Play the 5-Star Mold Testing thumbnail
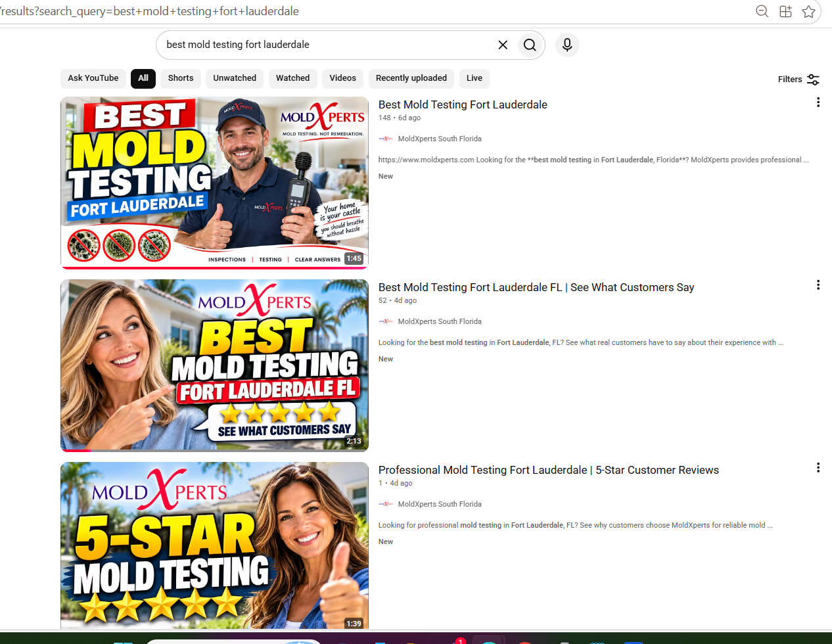This screenshot has width=832, height=644. coord(214,545)
